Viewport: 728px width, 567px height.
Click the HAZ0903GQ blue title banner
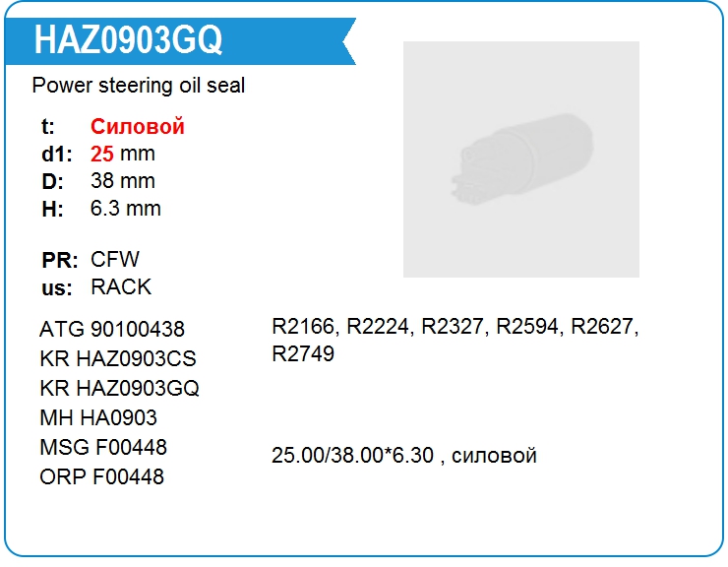point(180,41)
